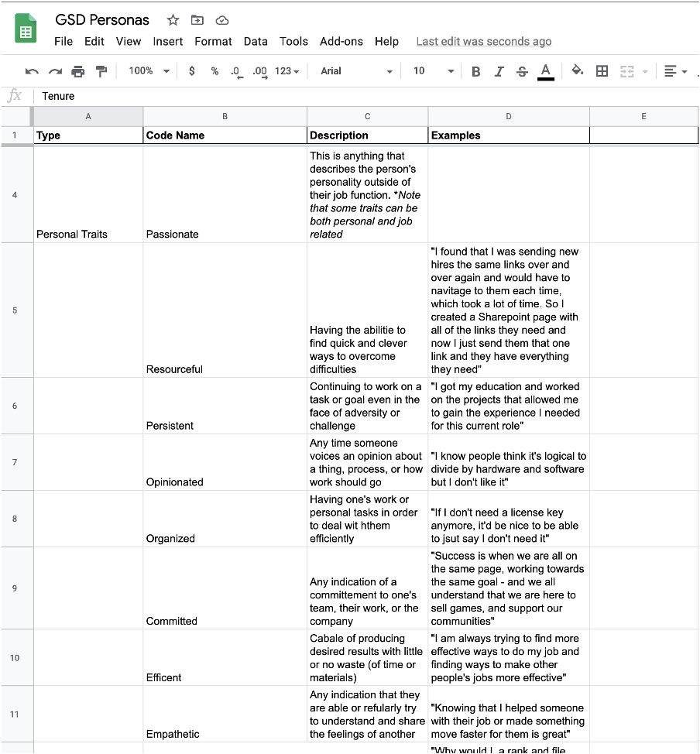Rename the GSD Personas title

(102, 19)
